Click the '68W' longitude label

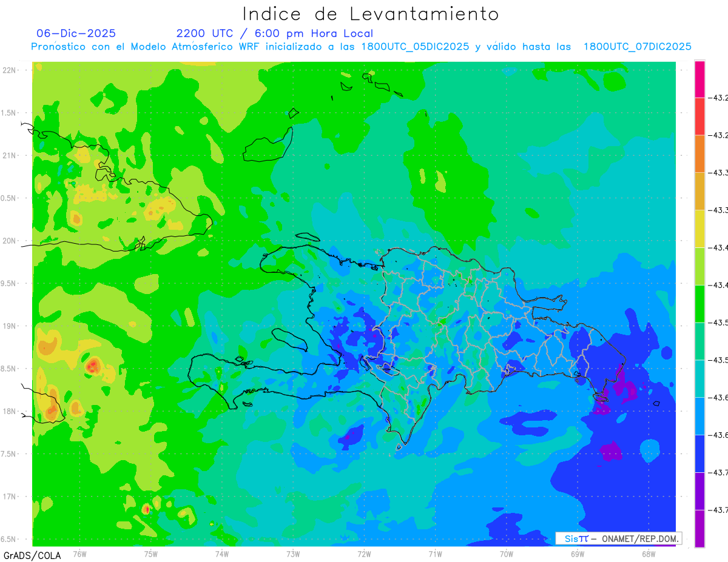[x=649, y=554]
